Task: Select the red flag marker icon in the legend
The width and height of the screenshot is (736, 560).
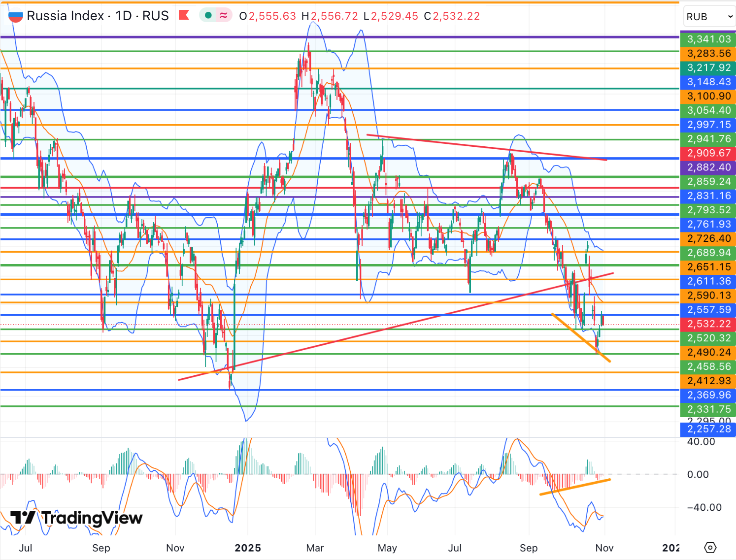Action: tap(184, 15)
